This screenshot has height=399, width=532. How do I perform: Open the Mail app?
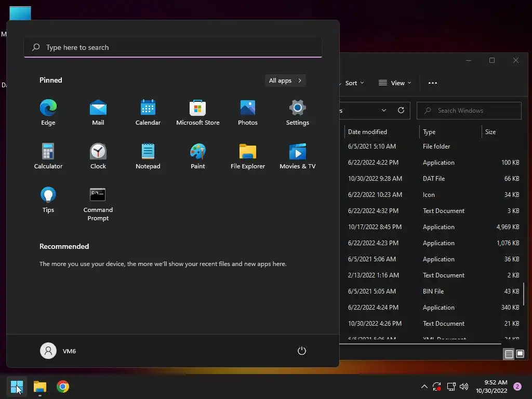[x=98, y=113]
